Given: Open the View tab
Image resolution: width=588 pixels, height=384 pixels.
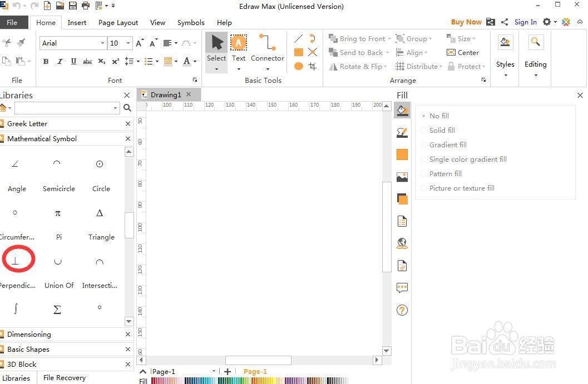Looking at the screenshot, I should click(x=157, y=22).
